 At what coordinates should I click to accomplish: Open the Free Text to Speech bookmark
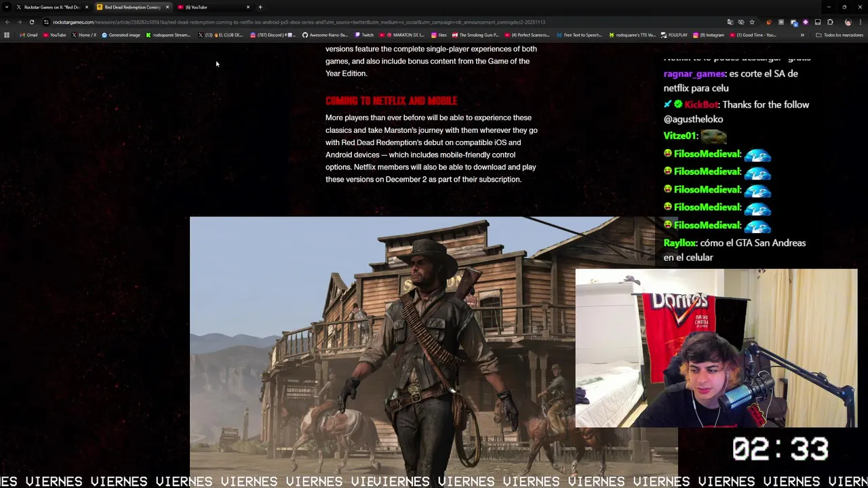pyautogui.click(x=579, y=35)
